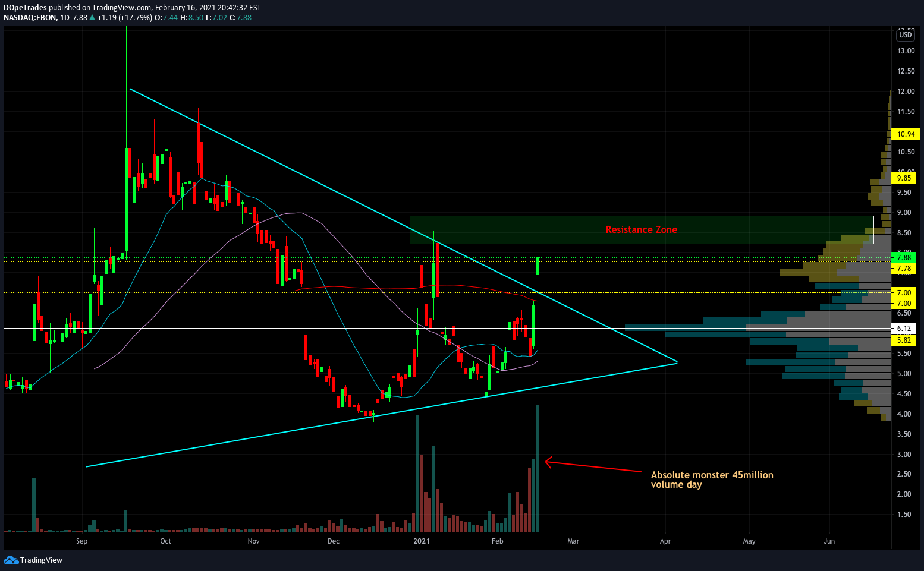Click the TradingView cloud logo icon
The image size is (924, 571).
point(11,560)
